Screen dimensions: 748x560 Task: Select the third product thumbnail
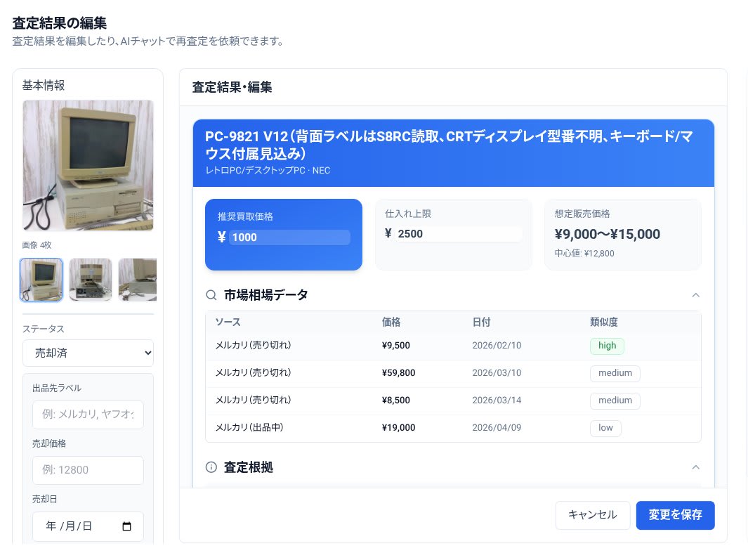click(x=138, y=279)
